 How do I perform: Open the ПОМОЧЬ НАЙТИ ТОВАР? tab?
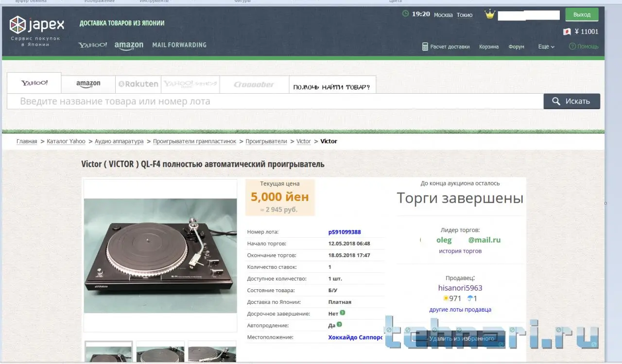pos(332,84)
